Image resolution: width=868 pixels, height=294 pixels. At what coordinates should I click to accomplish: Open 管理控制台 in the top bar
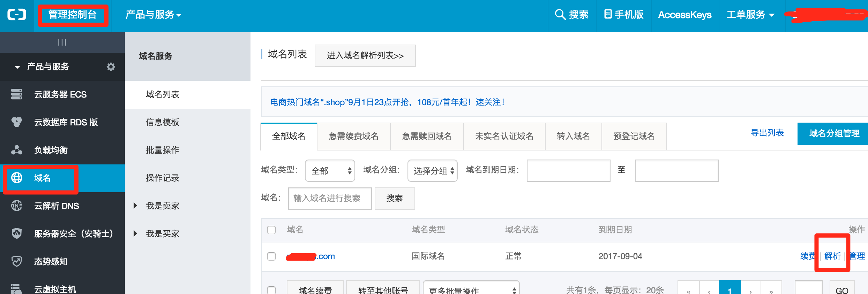pos(73,15)
